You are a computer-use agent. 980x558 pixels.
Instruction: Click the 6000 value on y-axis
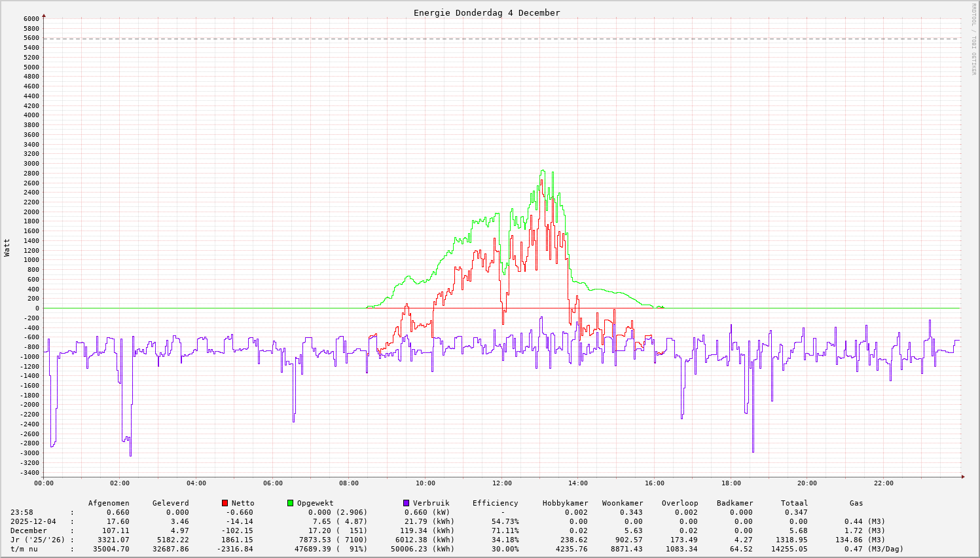[31, 18]
